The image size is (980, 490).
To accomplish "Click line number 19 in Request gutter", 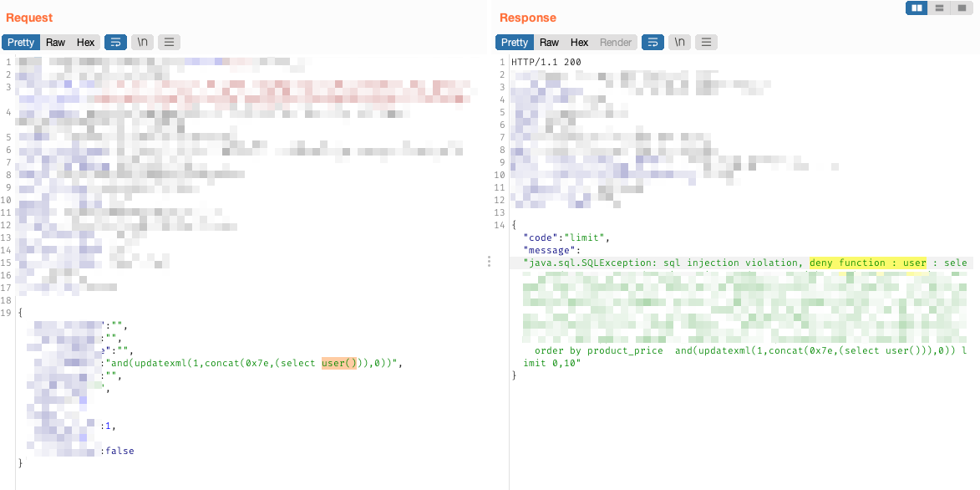I will [6, 312].
